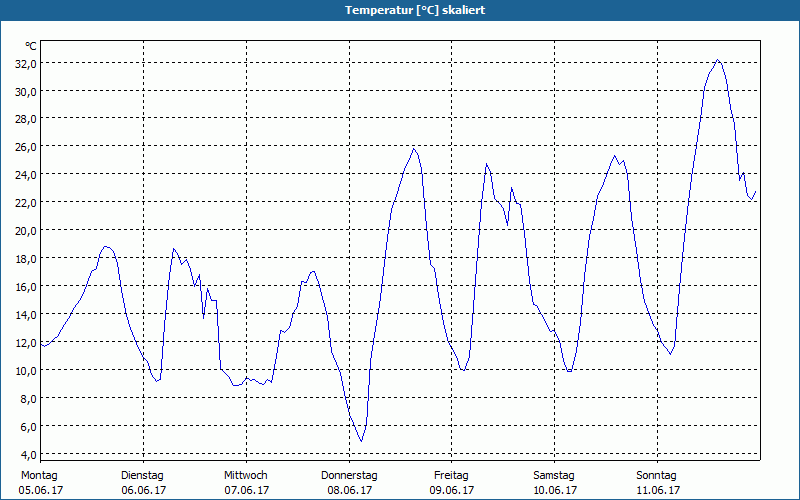
Task: Select the 10,0 y-axis value
Action: click(x=26, y=370)
